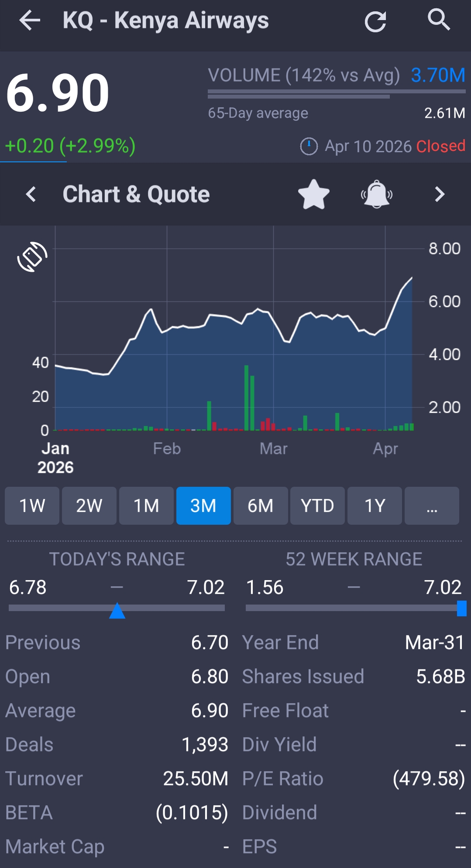Set a price alert with bell icon

point(376,195)
